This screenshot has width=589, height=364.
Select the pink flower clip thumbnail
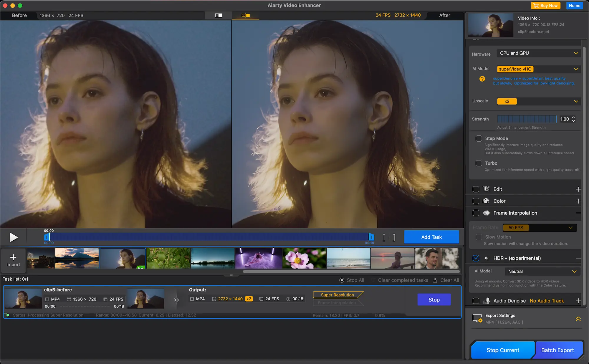pos(304,258)
